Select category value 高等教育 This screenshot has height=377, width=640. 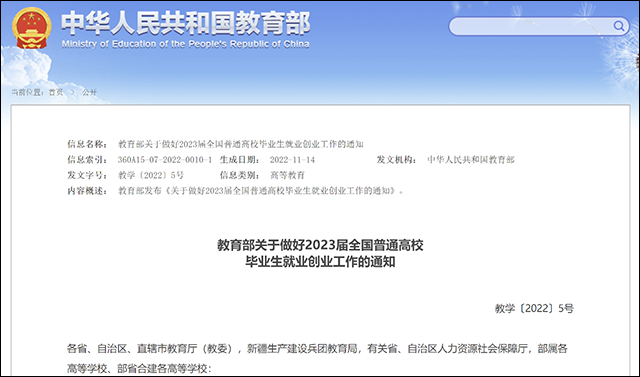287,175
